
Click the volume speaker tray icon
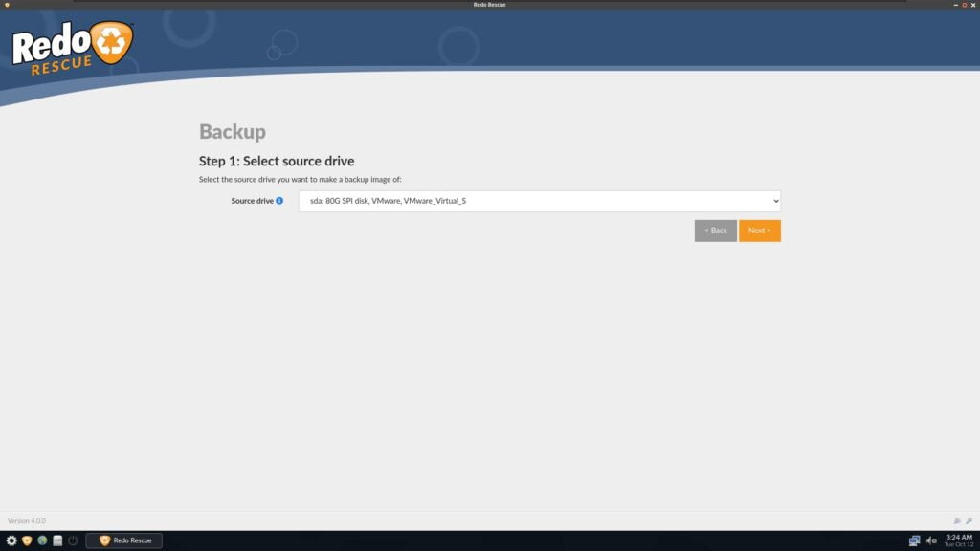[931, 540]
